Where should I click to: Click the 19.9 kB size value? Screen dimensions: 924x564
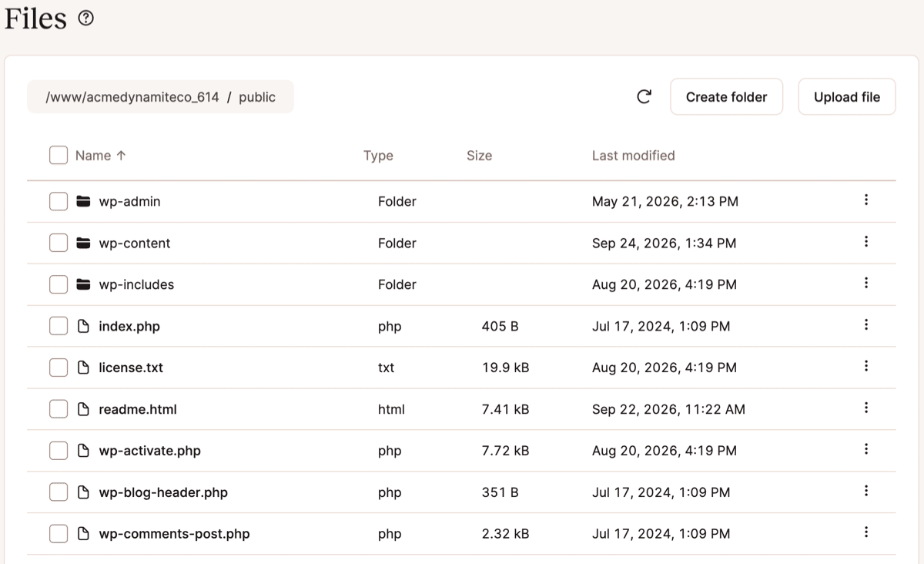point(505,368)
